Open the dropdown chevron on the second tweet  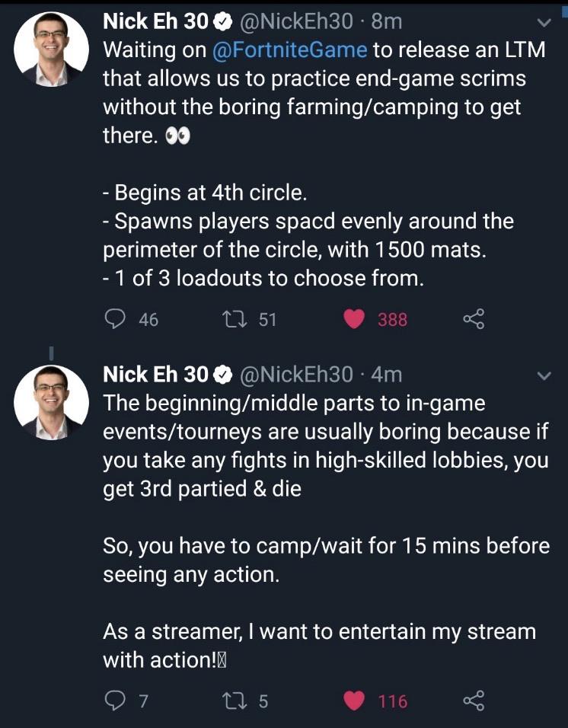coord(543,375)
